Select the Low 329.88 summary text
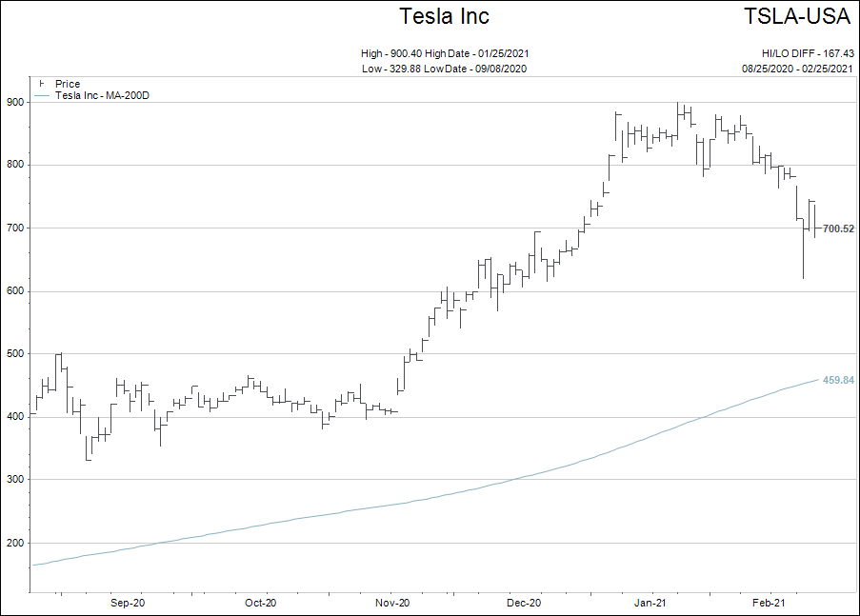 point(444,69)
